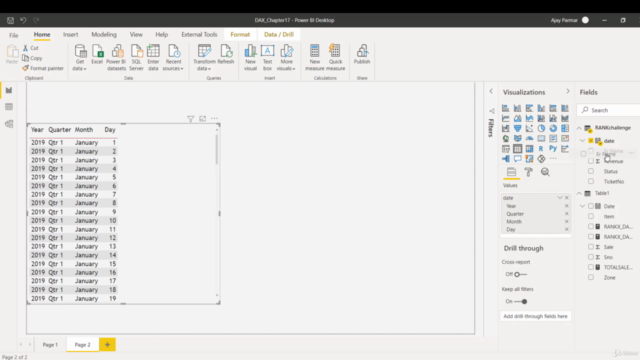Select the KPI visualization
This screenshot has width=640, height=360.
(x=565, y=139)
